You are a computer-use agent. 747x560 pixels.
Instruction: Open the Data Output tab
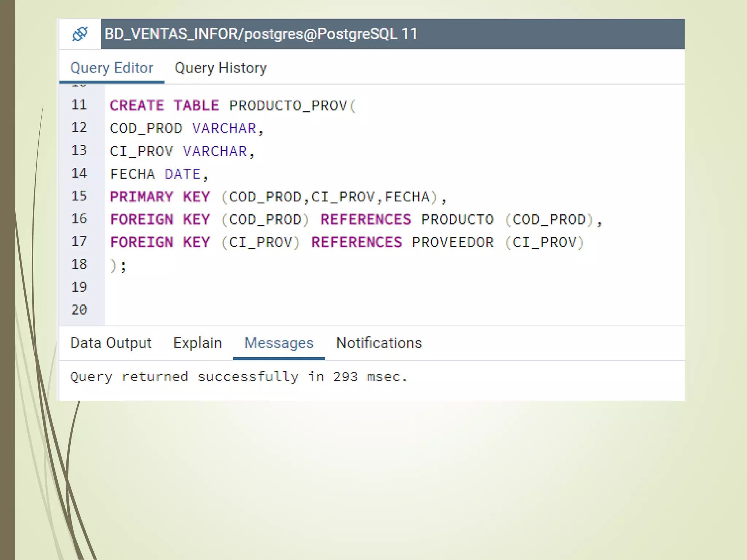[111, 343]
